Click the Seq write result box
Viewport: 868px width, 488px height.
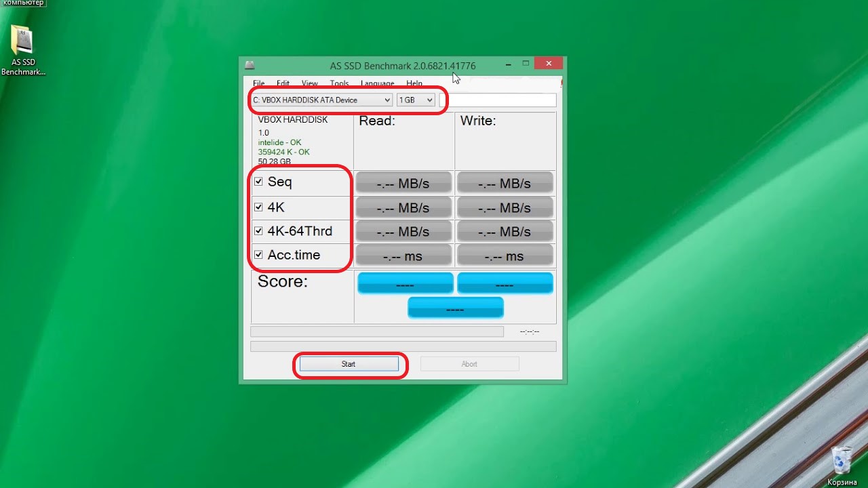coord(505,183)
